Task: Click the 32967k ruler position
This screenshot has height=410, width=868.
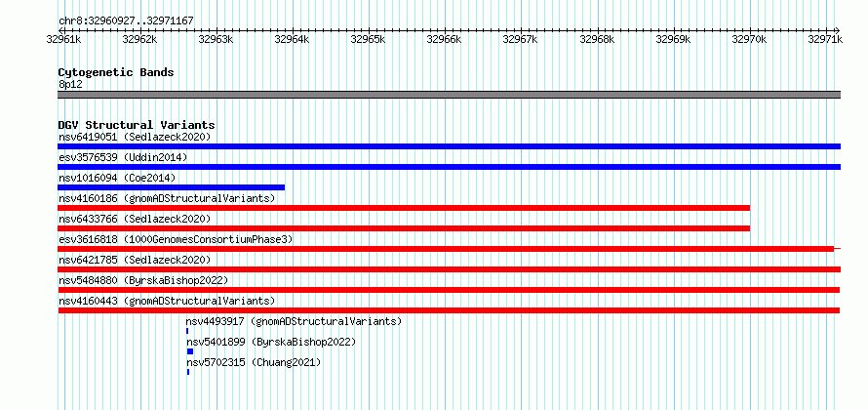Action: [x=521, y=39]
